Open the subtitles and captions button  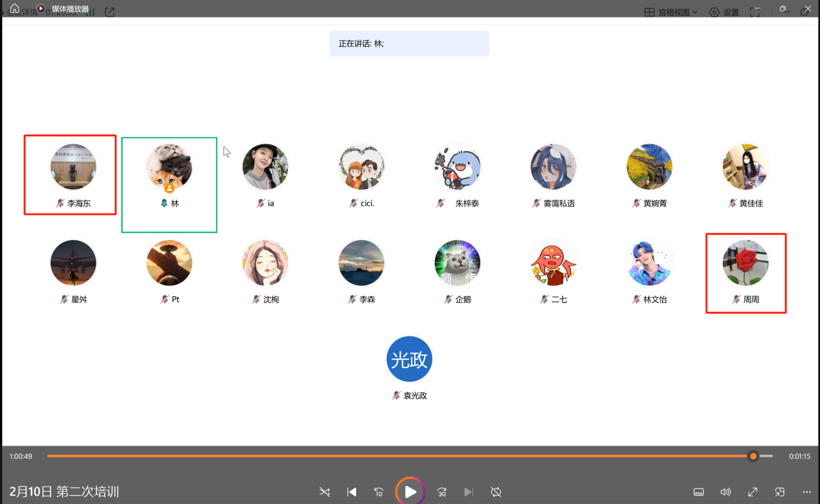coord(698,492)
